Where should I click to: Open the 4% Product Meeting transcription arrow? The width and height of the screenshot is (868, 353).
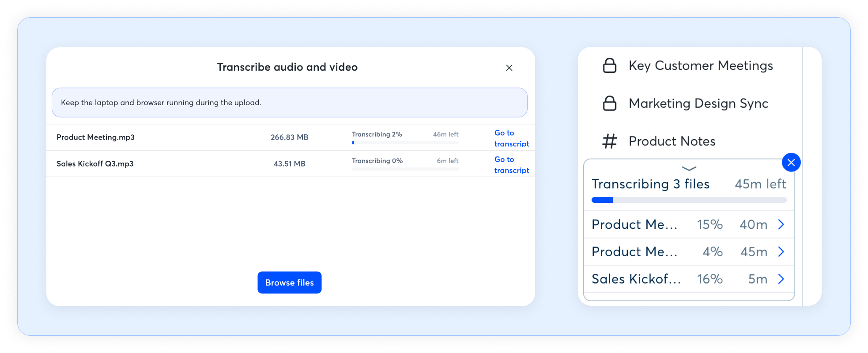click(781, 252)
